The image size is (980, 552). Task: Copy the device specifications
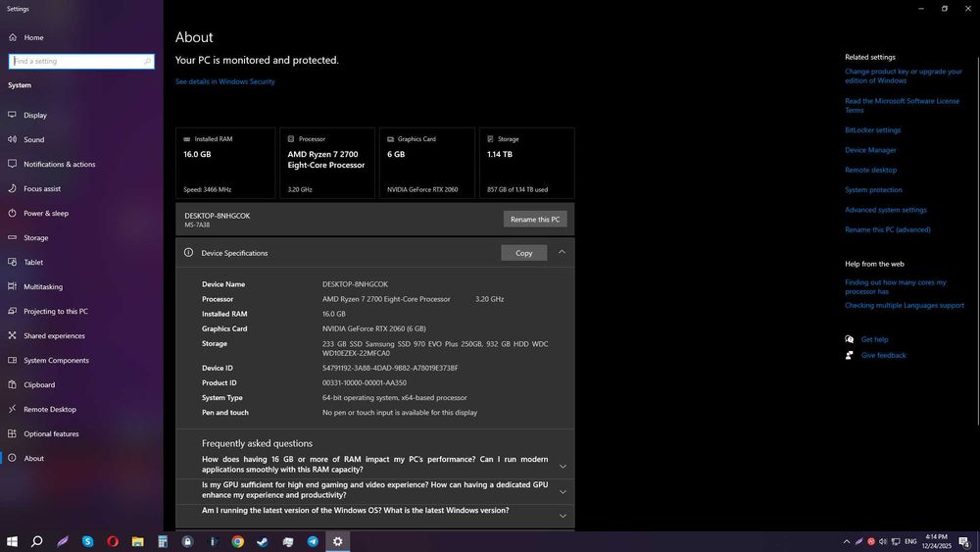(523, 253)
